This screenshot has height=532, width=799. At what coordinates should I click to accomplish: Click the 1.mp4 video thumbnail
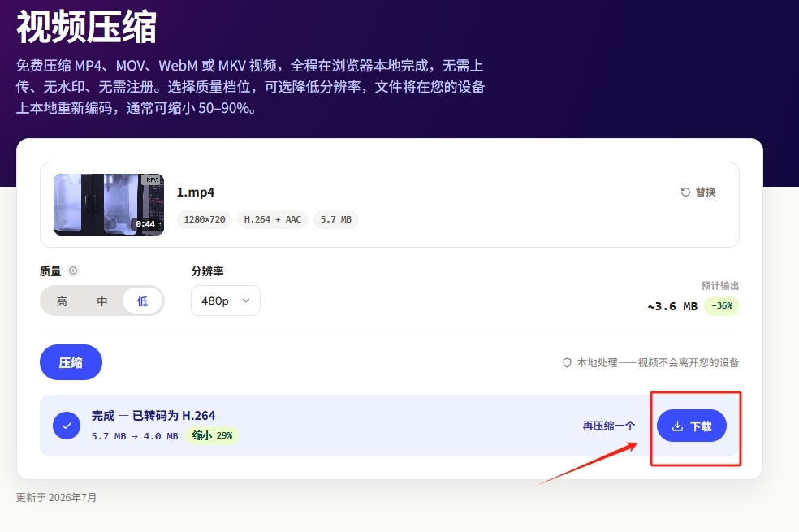click(109, 205)
